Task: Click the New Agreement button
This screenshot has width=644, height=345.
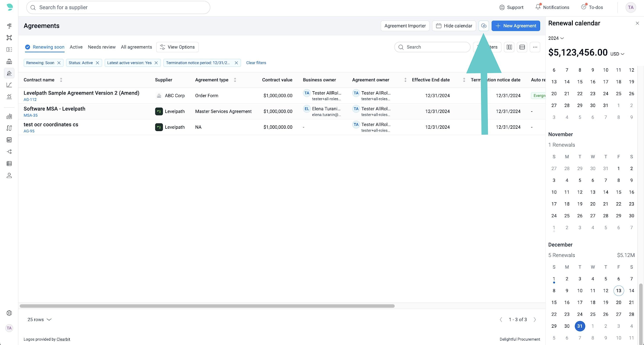Action: click(516, 26)
